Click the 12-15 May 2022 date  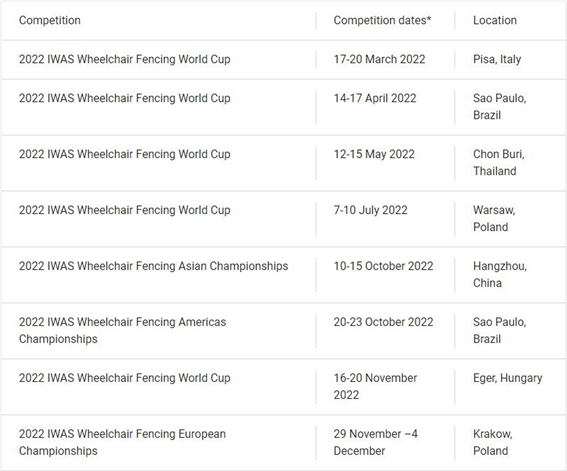374,154
